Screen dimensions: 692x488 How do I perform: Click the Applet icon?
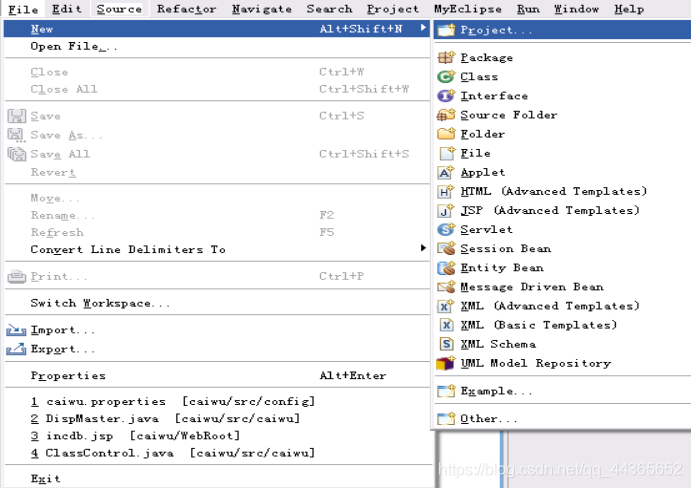(446, 172)
